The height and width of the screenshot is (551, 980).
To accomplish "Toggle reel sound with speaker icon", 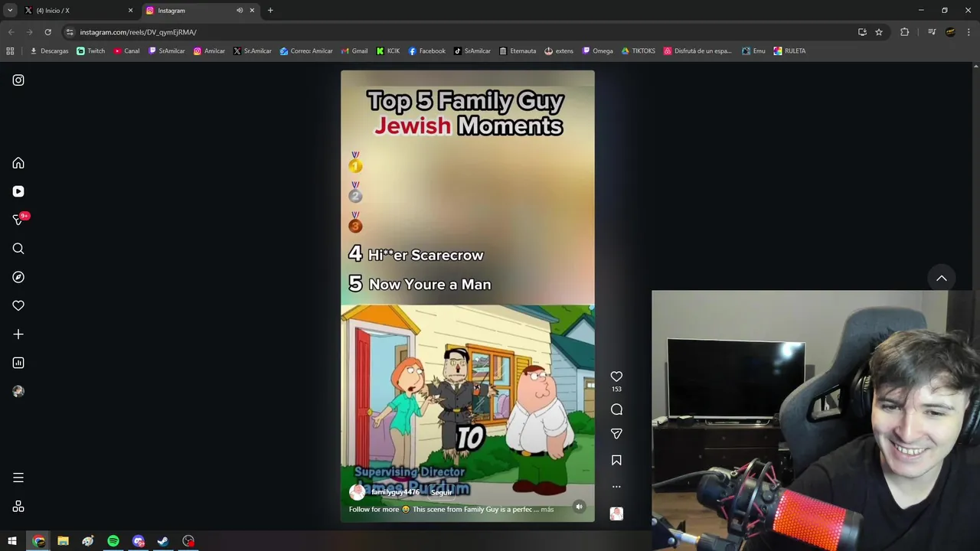I will 579,507.
